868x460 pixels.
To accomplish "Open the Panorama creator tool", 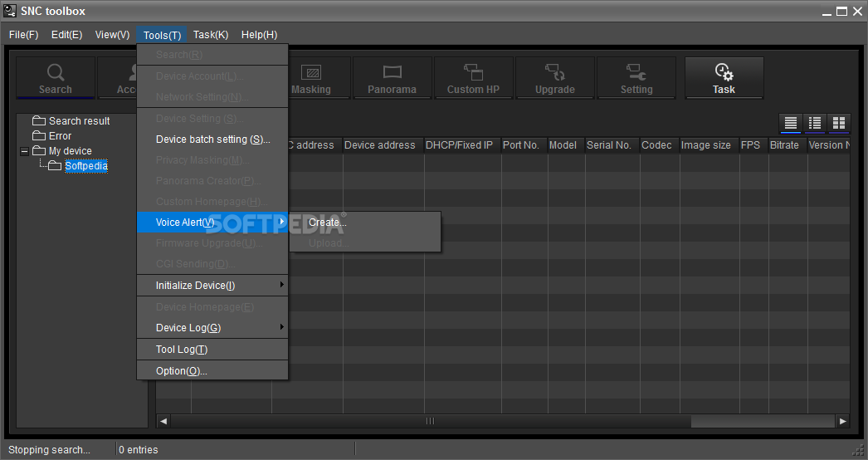I will click(x=392, y=77).
